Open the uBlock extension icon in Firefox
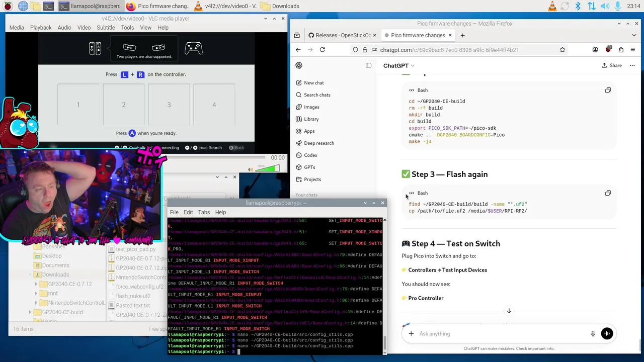644x362 pixels. click(608, 50)
